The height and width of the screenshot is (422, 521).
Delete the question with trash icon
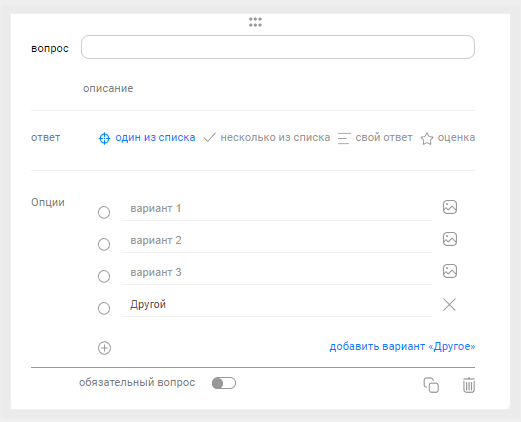[x=469, y=385]
